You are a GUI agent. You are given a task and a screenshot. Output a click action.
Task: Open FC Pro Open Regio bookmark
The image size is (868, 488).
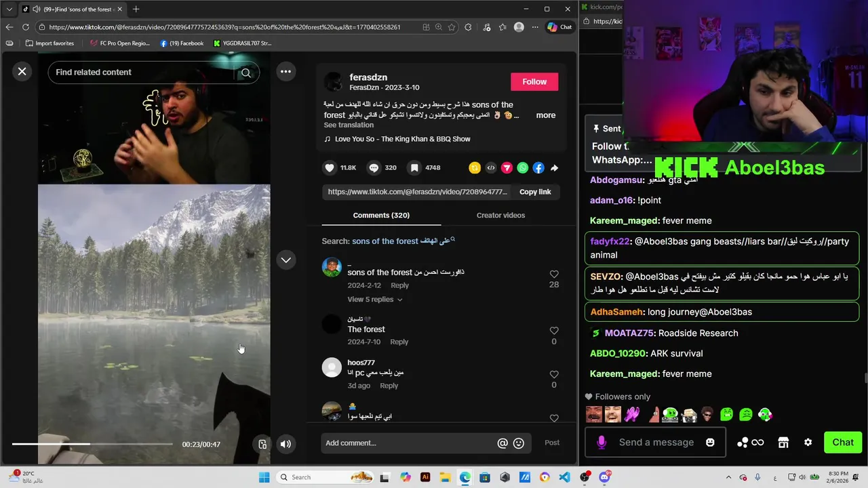pos(120,43)
